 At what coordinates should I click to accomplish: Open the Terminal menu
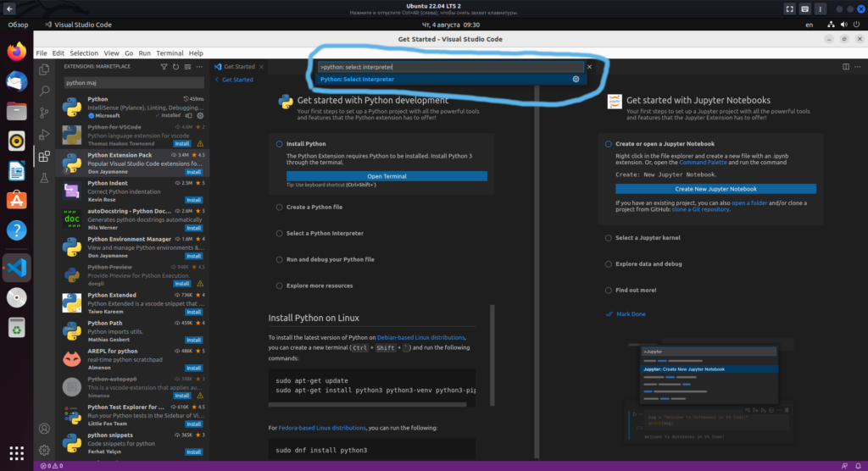(170, 53)
